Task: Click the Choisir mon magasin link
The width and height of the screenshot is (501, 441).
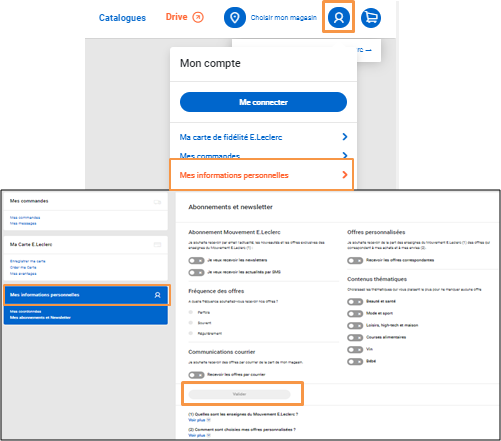Action: (284, 18)
